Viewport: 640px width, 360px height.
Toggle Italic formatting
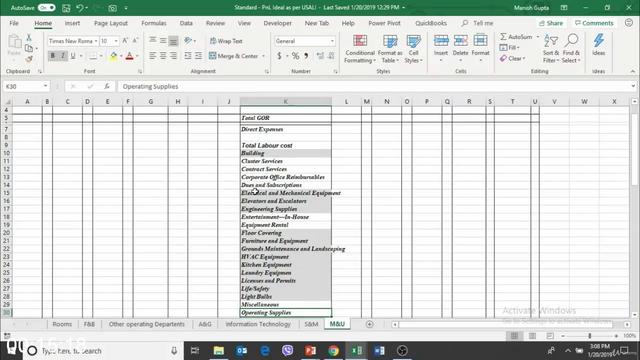tap(63, 56)
